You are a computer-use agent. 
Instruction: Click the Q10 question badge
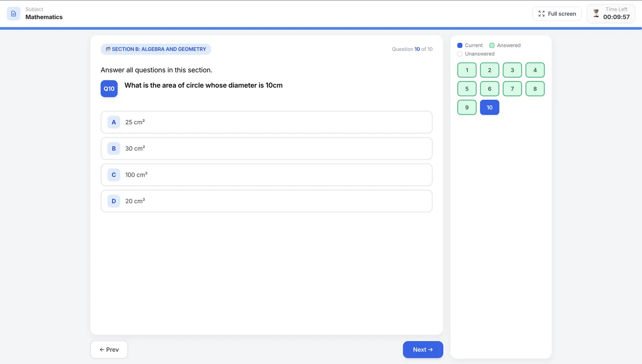(x=109, y=89)
